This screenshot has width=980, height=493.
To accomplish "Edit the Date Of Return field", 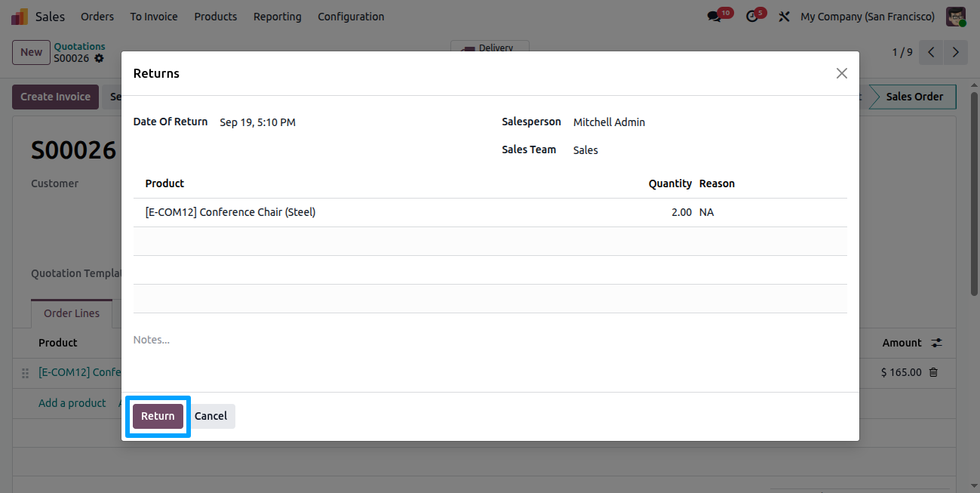I will coord(258,122).
